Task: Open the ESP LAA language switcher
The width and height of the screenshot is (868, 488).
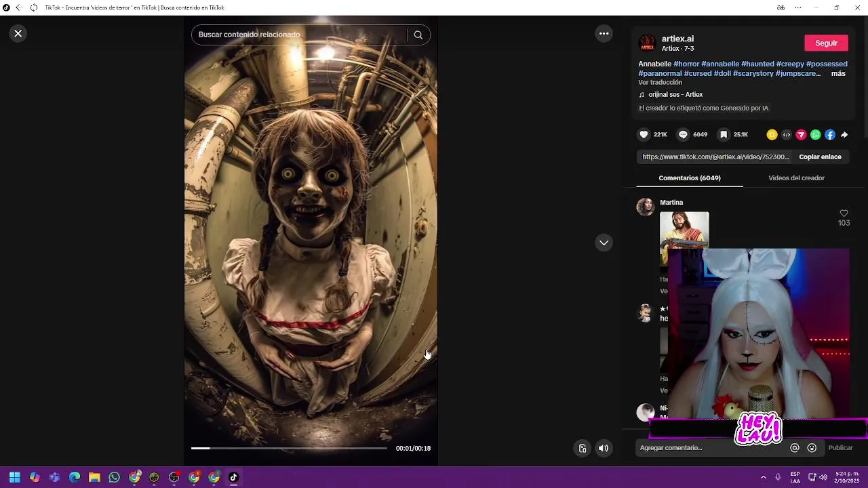Action: pos(795,477)
